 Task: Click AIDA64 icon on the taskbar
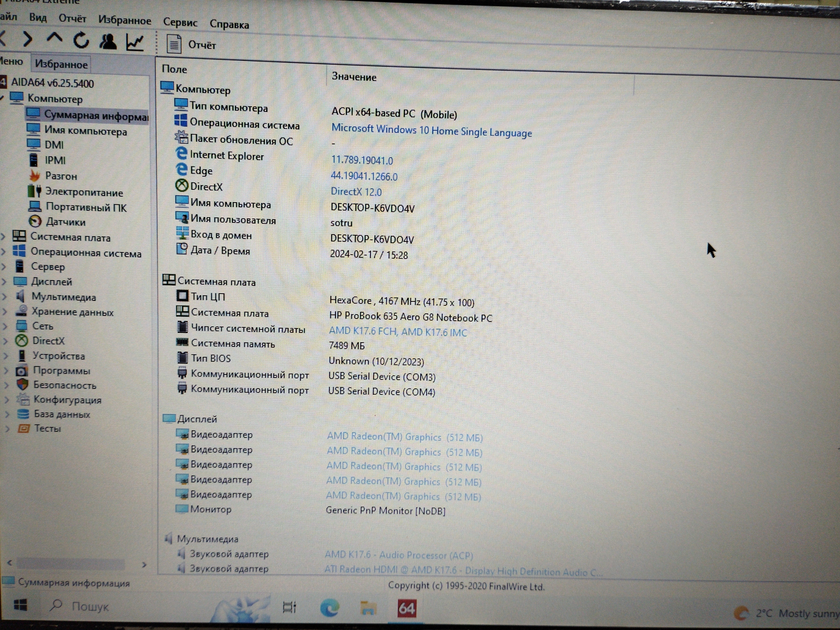406,609
